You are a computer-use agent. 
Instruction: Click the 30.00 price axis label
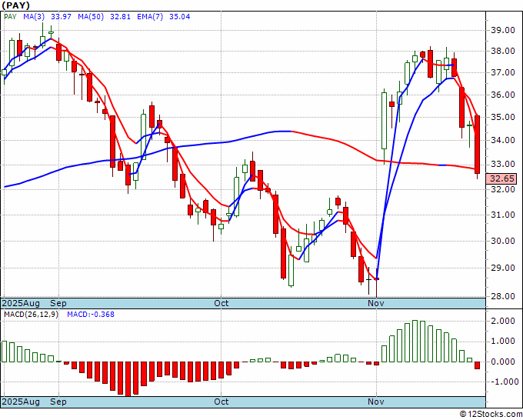(x=503, y=241)
